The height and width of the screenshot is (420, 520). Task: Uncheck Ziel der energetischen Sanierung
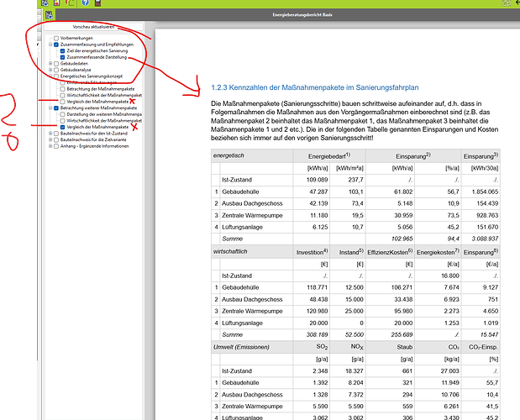[62, 50]
